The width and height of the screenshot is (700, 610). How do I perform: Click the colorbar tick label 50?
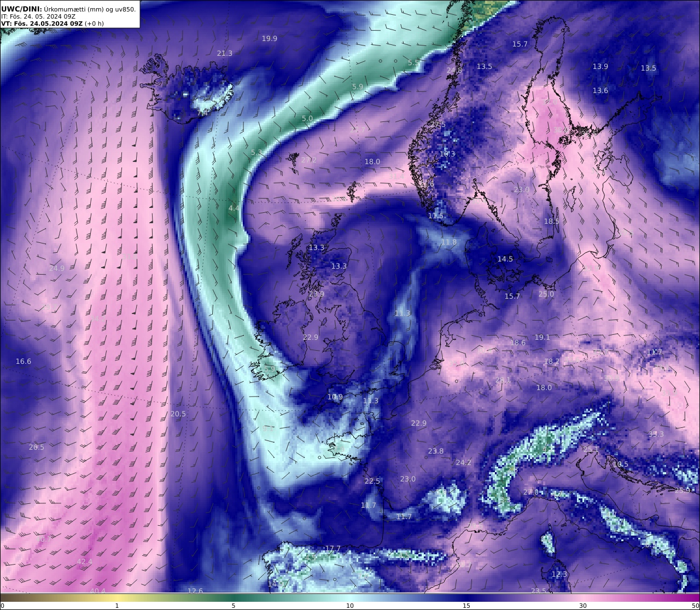[695, 606]
